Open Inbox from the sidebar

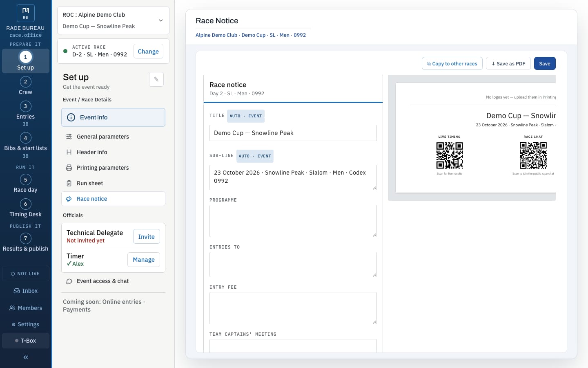[25, 291]
